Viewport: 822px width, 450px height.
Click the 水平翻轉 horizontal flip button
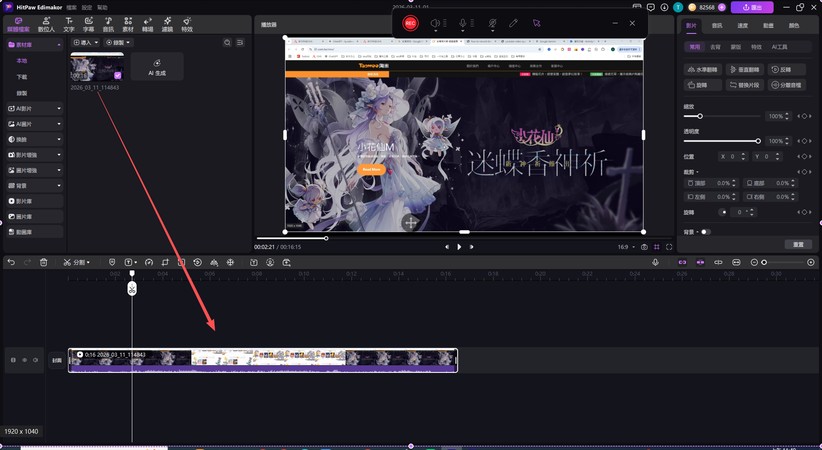(x=702, y=69)
